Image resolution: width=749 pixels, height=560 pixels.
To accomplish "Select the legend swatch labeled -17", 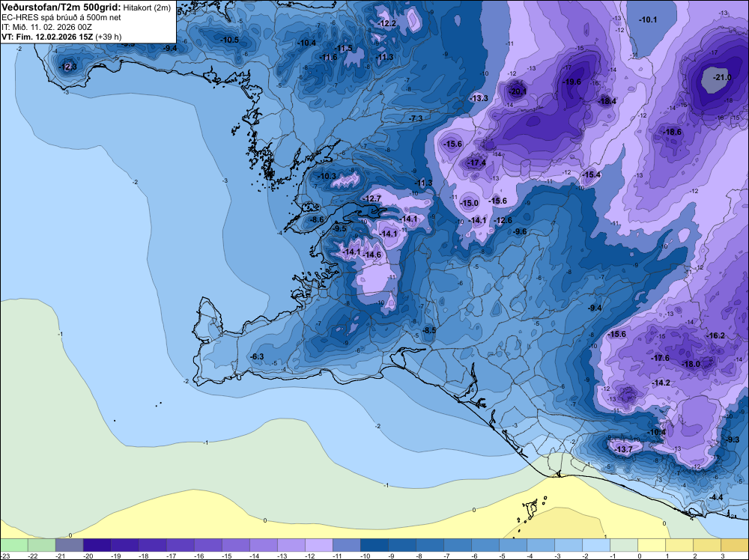I will (x=180, y=545).
